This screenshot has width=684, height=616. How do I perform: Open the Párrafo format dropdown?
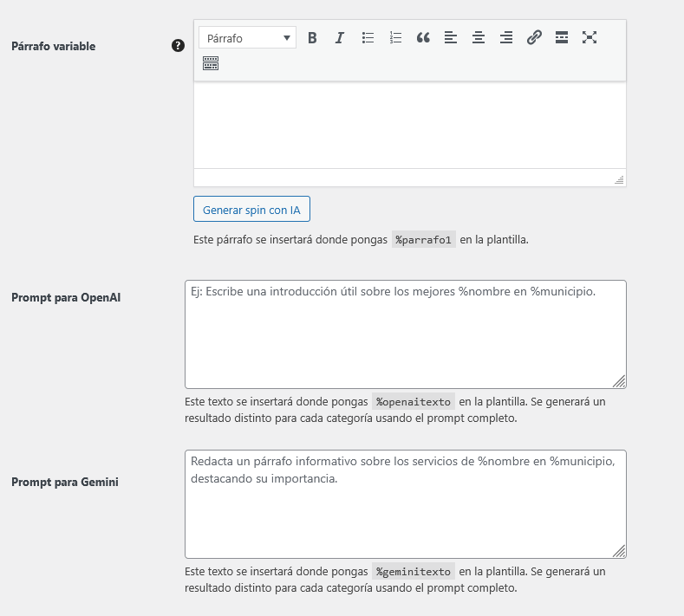tap(247, 37)
